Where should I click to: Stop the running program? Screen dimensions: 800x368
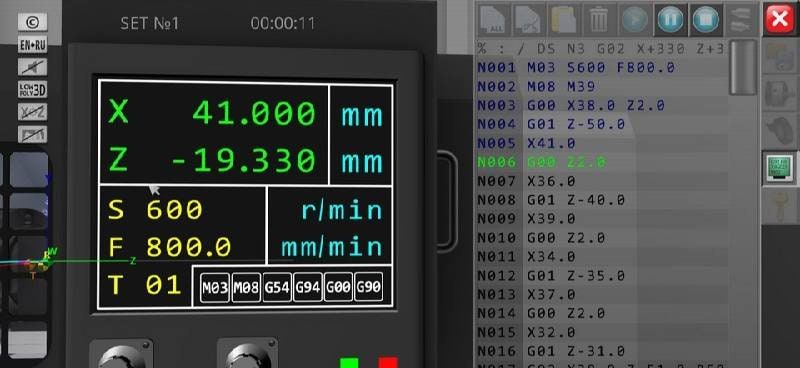coord(706,20)
